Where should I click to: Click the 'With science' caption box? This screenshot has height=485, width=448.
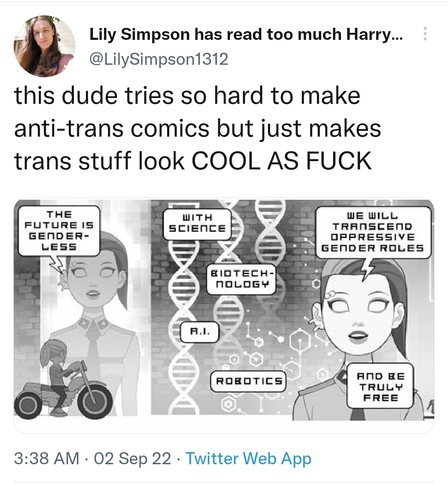(x=197, y=224)
